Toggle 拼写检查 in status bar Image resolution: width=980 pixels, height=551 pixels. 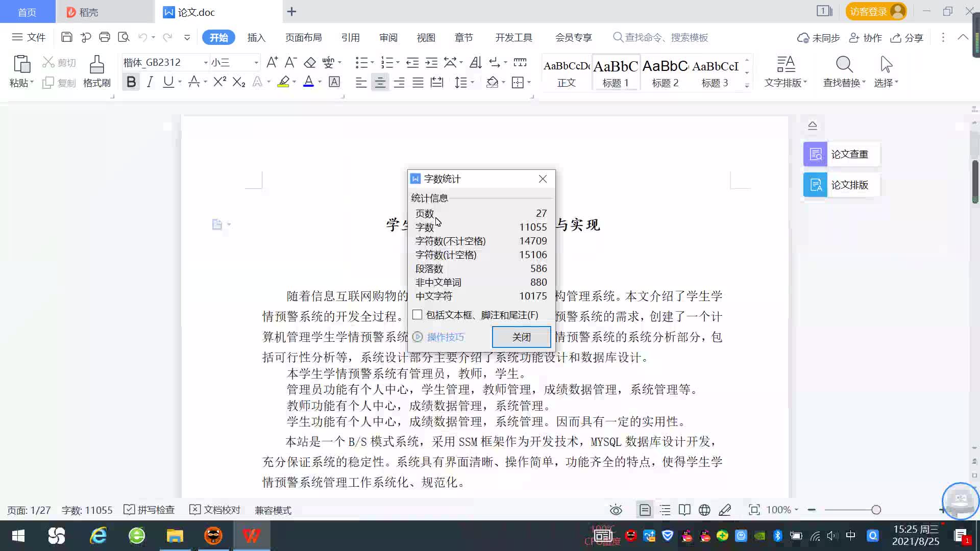150,510
